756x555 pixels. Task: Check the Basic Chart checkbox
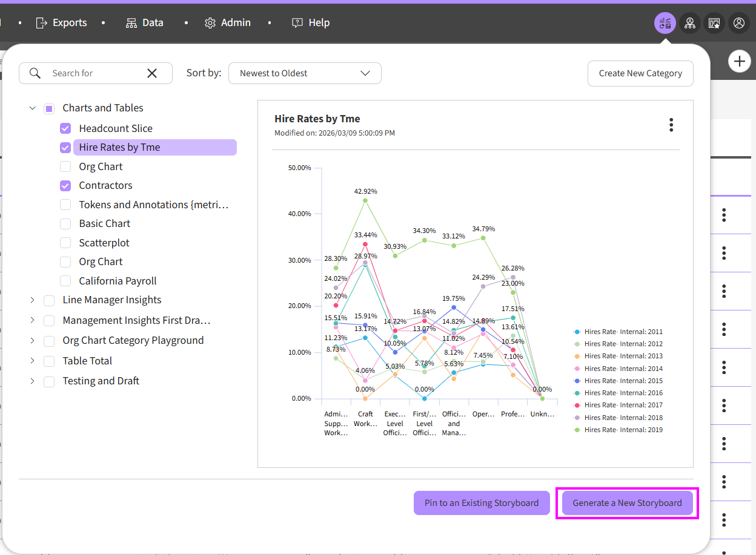point(65,224)
